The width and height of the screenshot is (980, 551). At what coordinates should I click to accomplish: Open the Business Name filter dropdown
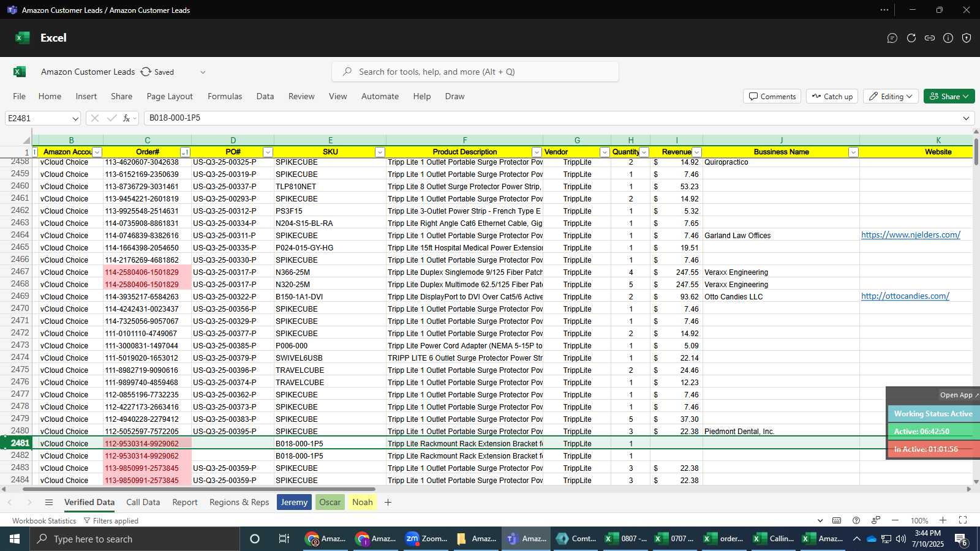point(853,152)
